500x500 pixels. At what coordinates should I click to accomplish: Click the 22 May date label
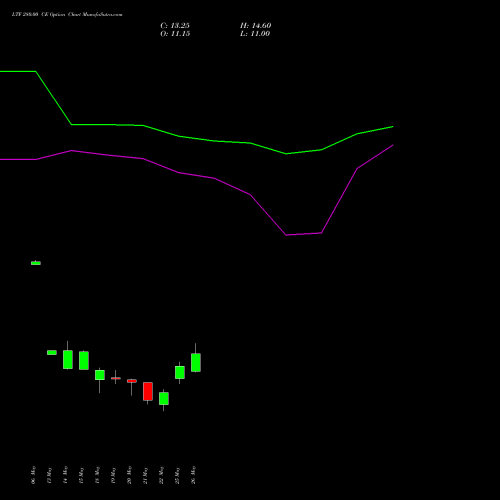(161, 475)
